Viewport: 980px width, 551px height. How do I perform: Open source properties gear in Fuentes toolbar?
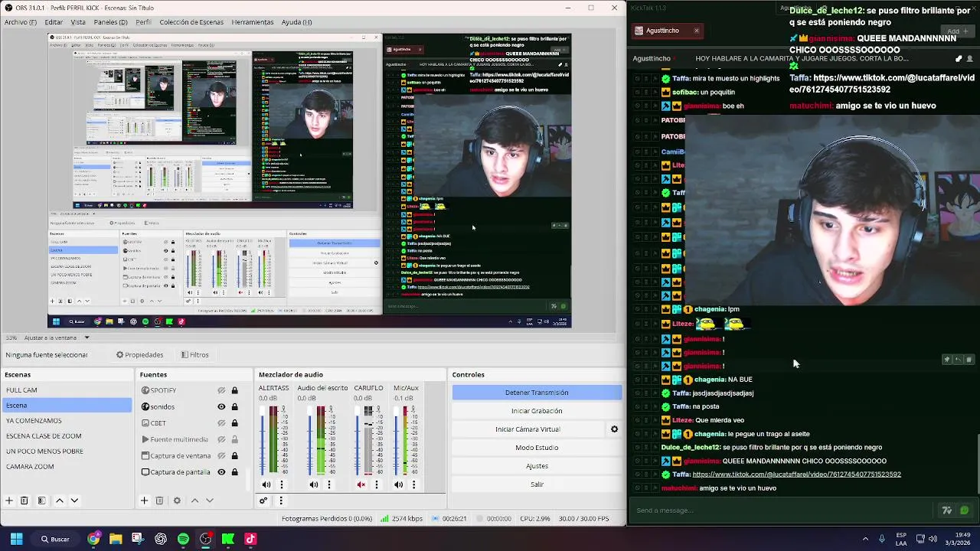(x=177, y=500)
